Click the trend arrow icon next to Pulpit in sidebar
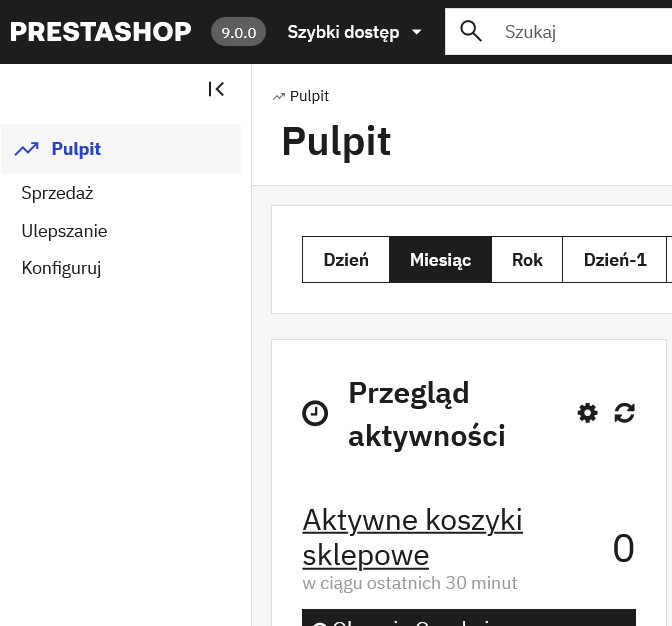The width and height of the screenshot is (672, 626). tap(27, 149)
